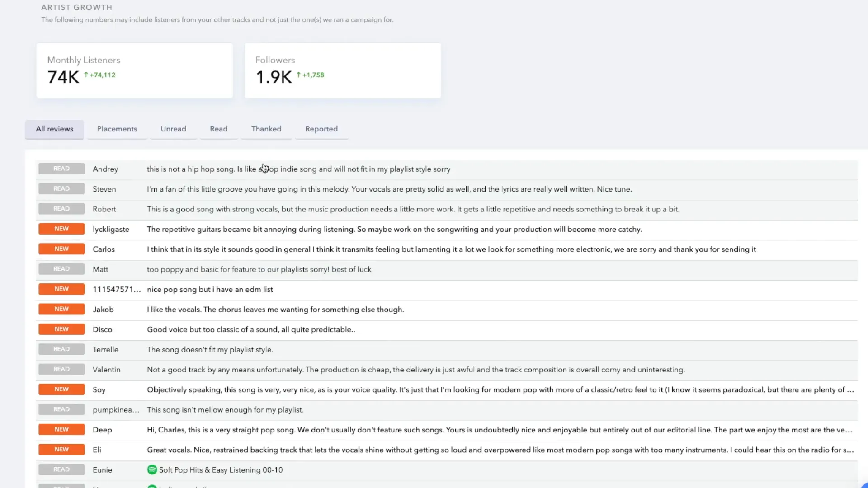Select the Unread reviews tab

(173, 129)
